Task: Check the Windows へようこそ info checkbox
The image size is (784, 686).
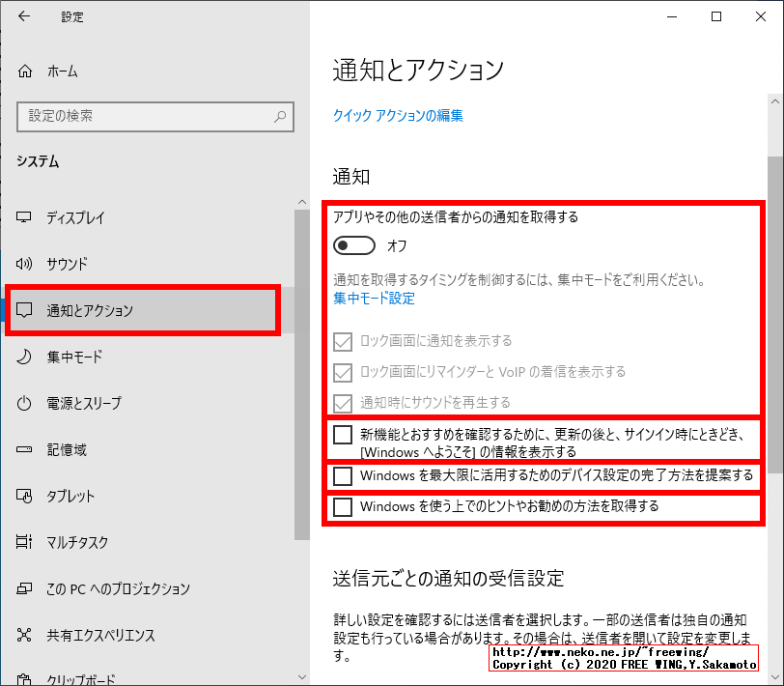Action: tap(343, 435)
